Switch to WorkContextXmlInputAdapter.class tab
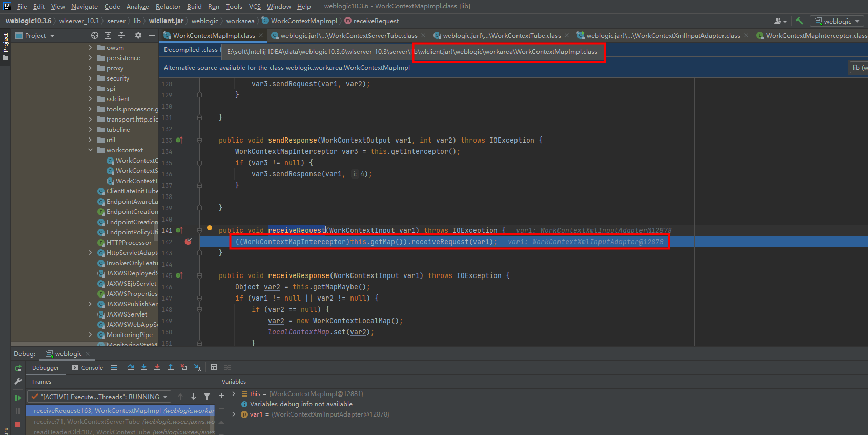Image resolution: width=868 pixels, height=435 pixels. coord(663,35)
